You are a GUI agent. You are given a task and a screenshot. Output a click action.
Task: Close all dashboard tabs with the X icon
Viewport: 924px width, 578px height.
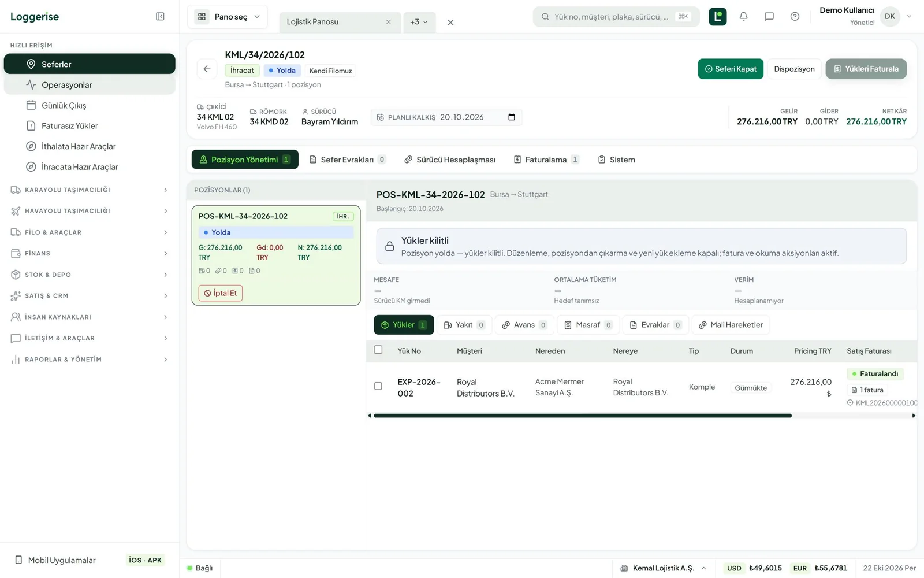450,23
